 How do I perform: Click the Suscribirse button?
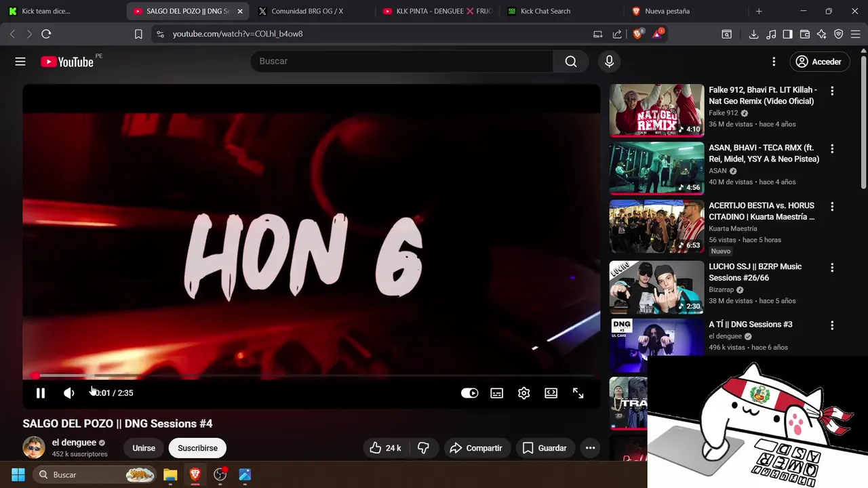(197, 448)
